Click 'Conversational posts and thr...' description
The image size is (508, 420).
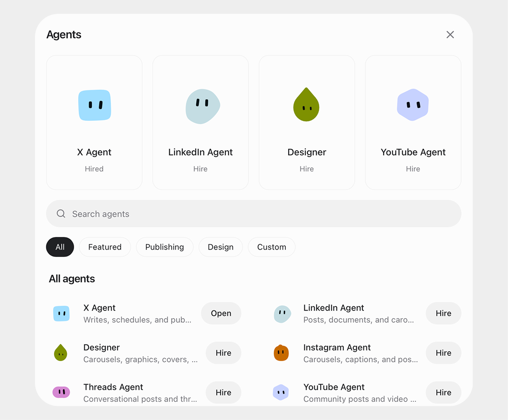(140, 399)
